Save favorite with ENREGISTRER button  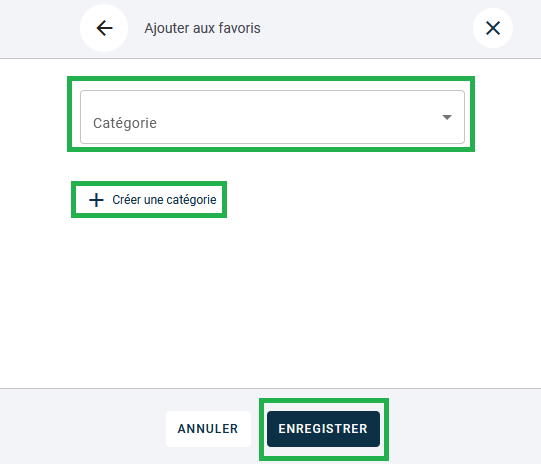323,429
